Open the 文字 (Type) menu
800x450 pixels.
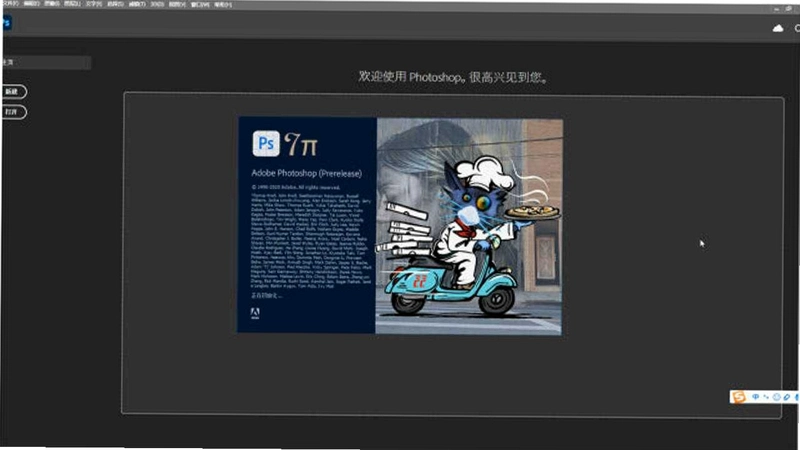pyautogui.click(x=94, y=4)
